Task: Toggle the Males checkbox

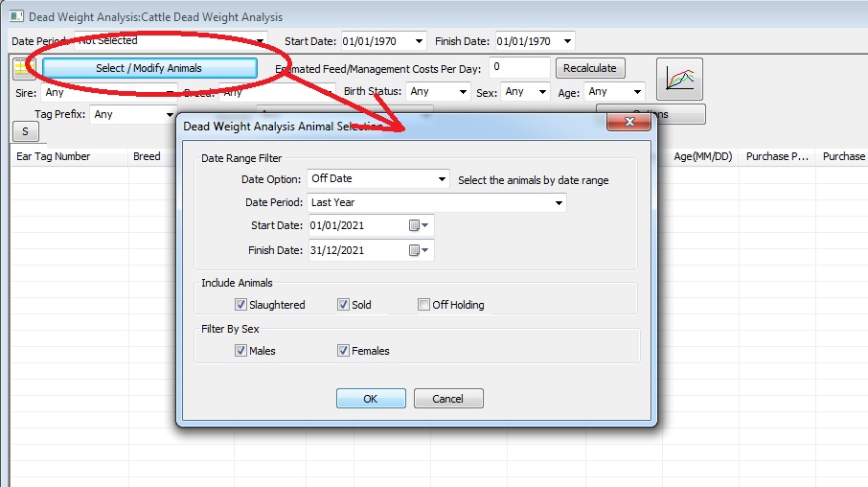Action: pos(240,350)
